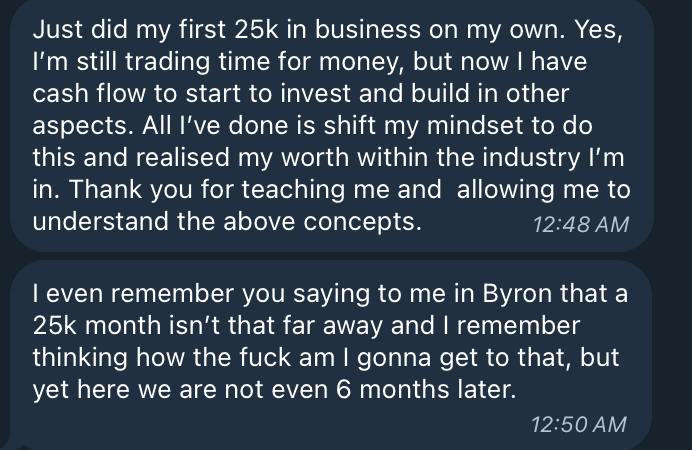Viewport: 692px width, 450px height.
Task: Click the 12:48 AM timestamp
Action: point(581,224)
